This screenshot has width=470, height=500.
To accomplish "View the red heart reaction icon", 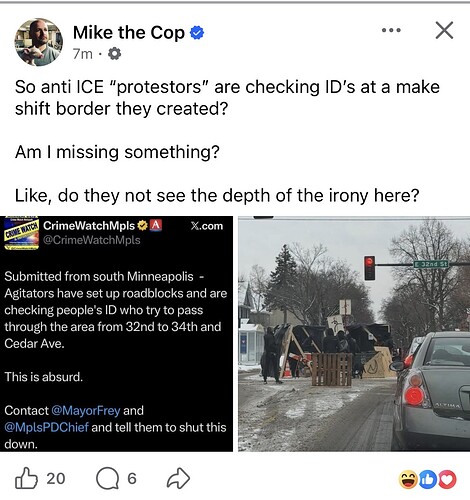I will point(447,479).
